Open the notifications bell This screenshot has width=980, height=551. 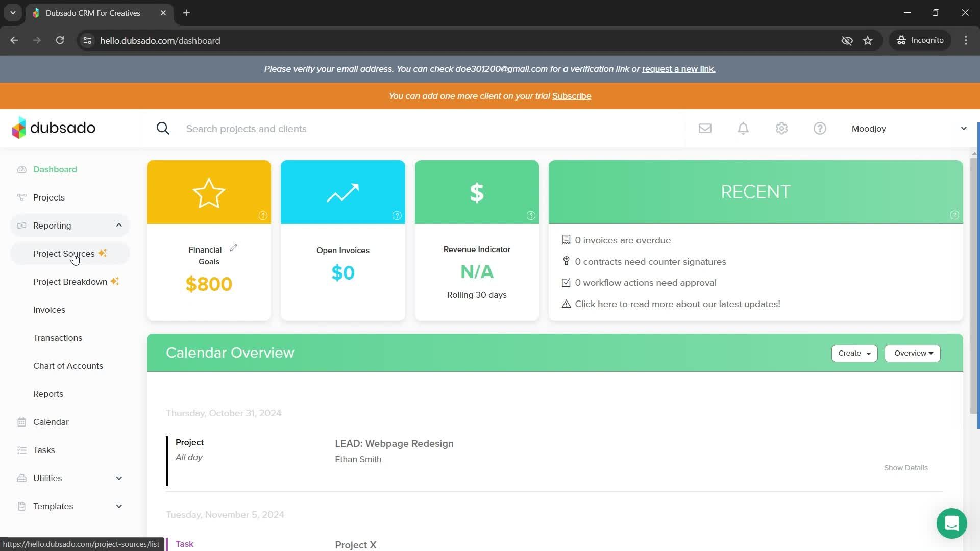743,129
